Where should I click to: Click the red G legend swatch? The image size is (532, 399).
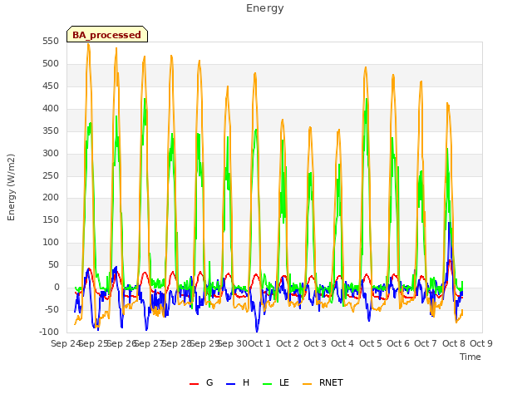pyautogui.click(x=194, y=384)
